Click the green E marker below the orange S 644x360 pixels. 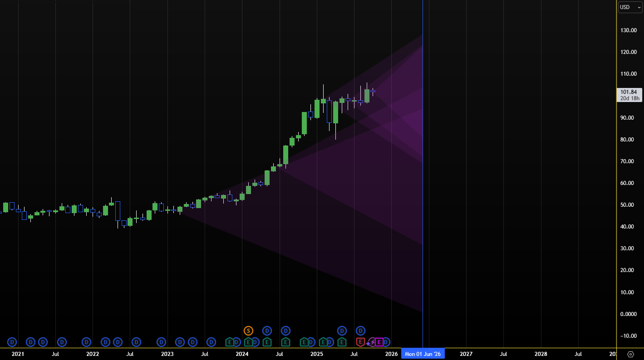248,342
